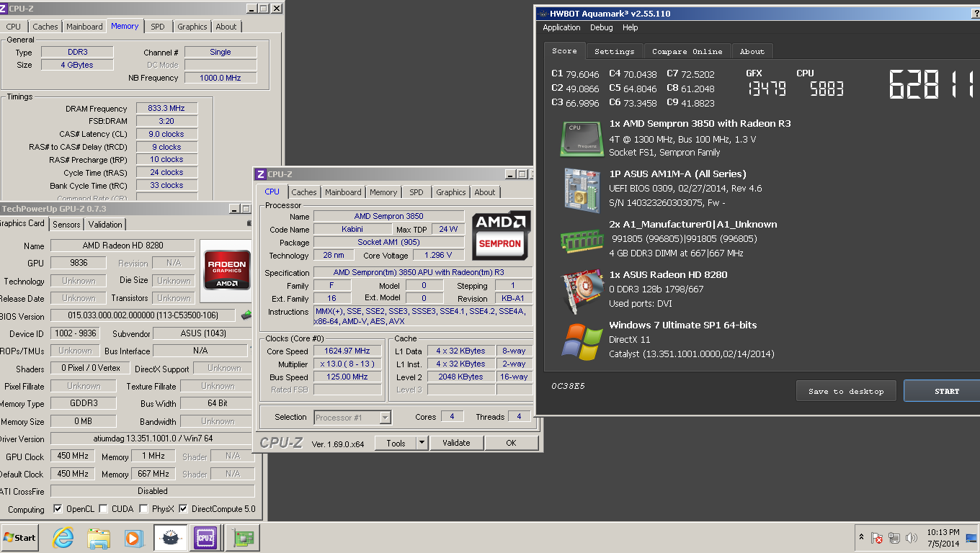Open CPU tab in back CPU-Z Memory window

pyautogui.click(x=14, y=27)
